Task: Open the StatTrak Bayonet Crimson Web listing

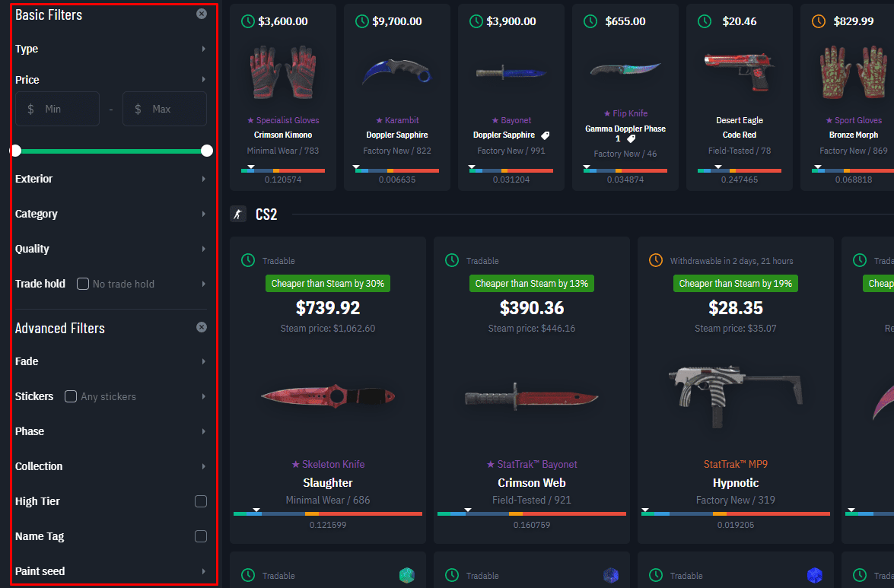Action: click(532, 390)
